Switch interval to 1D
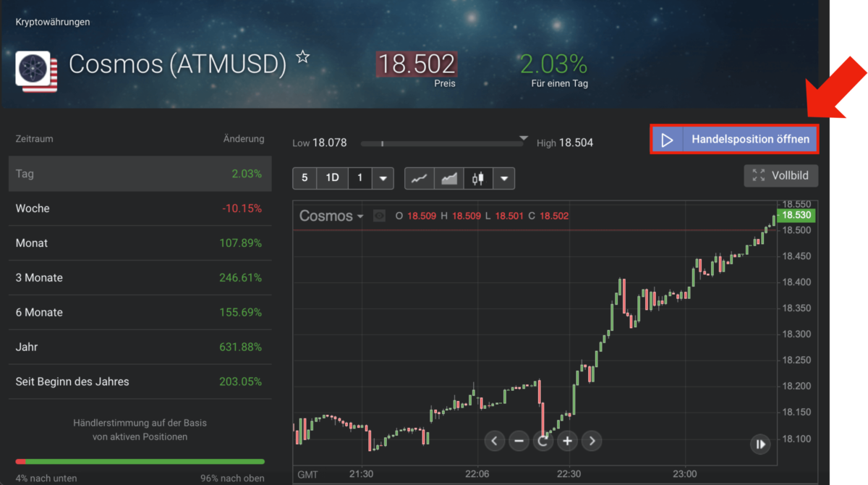Screen dimensions: 868x485 coord(332,178)
